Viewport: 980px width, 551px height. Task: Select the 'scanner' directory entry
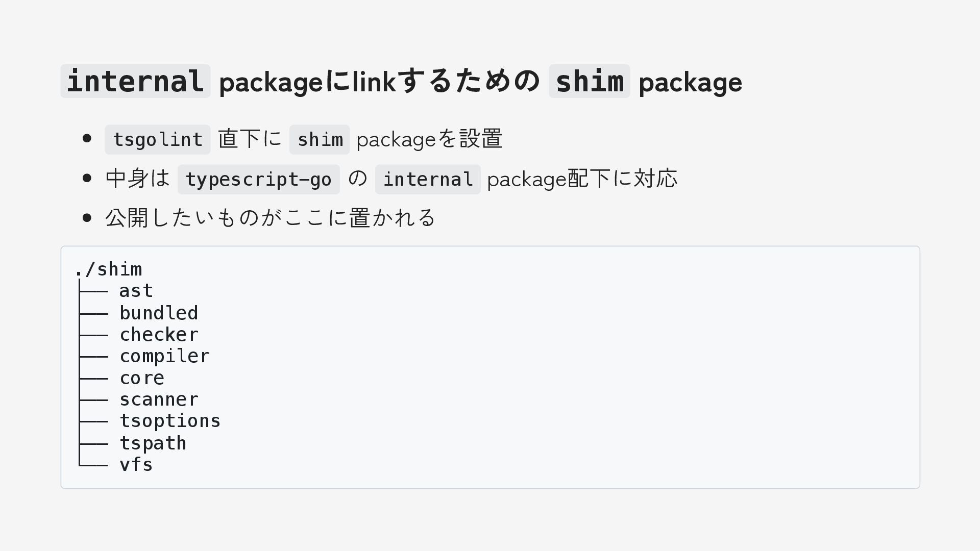click(x=159, y=399)
